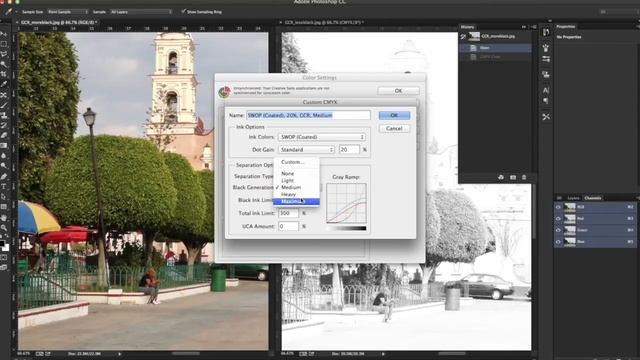This screenshot has height=360, width=640.
Task: Select the Quick Selection tool
Action: tap(4, 64)
